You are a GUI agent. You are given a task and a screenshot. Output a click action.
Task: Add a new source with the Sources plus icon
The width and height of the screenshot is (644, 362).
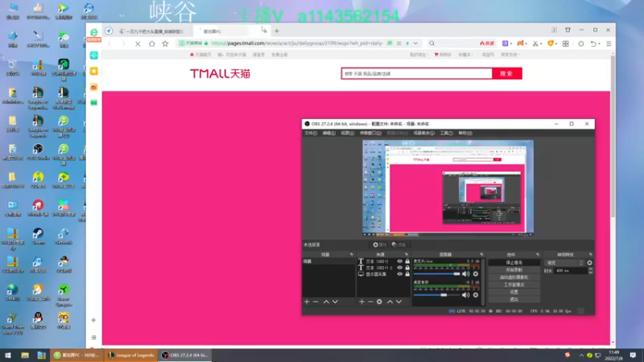pyautogui.click(x=361, y=302)
